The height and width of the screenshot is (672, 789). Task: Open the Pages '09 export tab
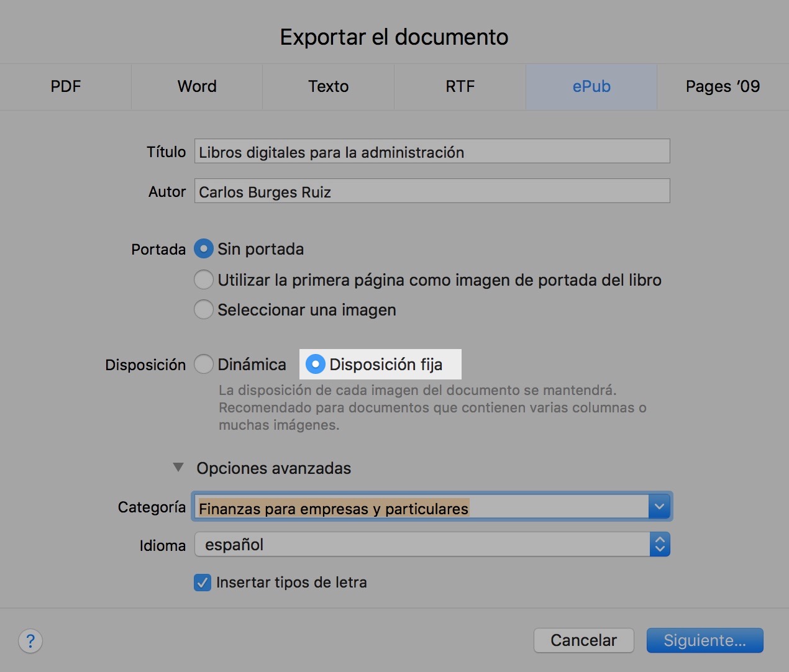[x=723, y=86]
